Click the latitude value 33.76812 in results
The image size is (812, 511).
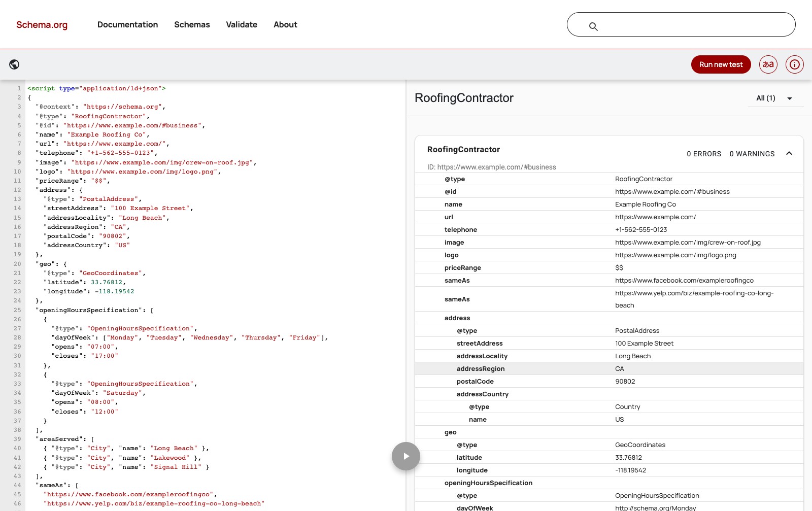[628, 458]
